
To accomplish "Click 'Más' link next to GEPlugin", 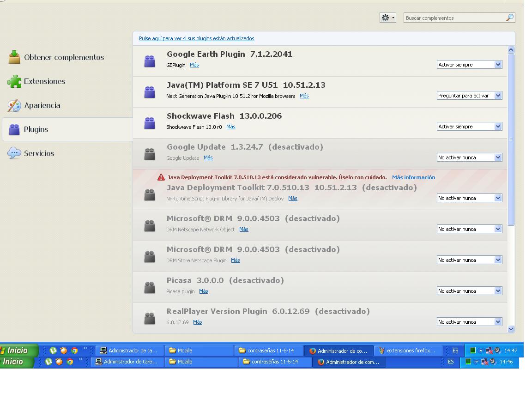I will coord(194,65).
